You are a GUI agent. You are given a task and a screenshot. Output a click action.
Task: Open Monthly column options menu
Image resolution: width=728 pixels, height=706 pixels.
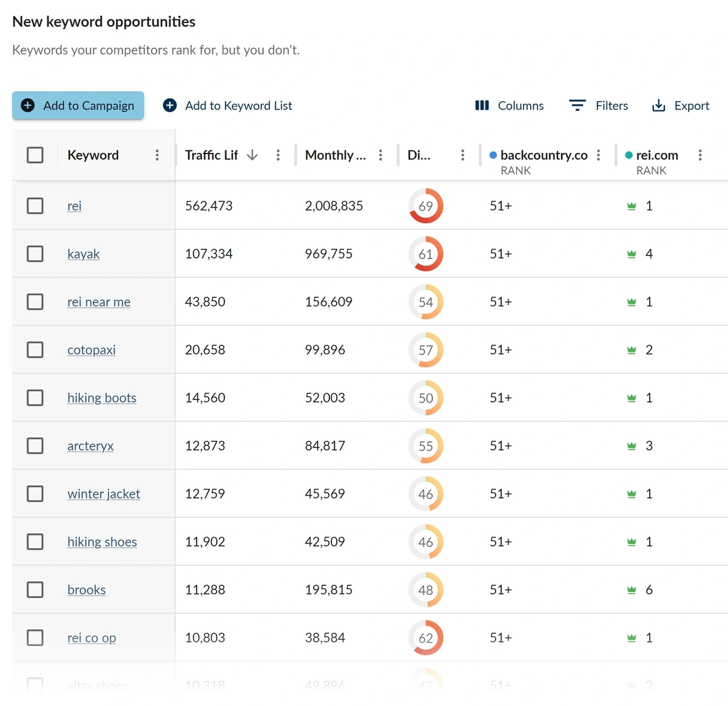tap(380, 155)
